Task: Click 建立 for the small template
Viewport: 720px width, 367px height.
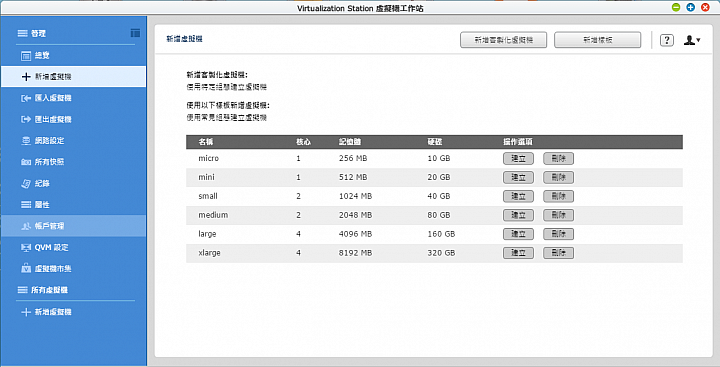Action: [x=518, y=196]
